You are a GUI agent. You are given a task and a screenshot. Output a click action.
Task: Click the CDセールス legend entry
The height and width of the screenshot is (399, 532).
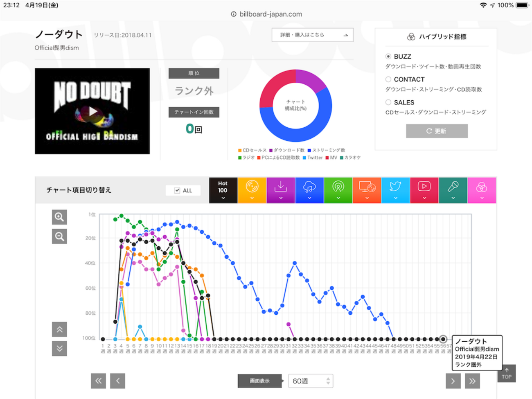(252, 150)
